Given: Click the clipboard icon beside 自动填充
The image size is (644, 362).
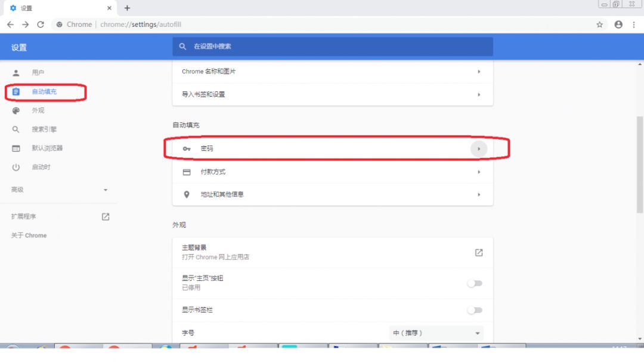Looking at the screenshot, I should click(16, 92).
